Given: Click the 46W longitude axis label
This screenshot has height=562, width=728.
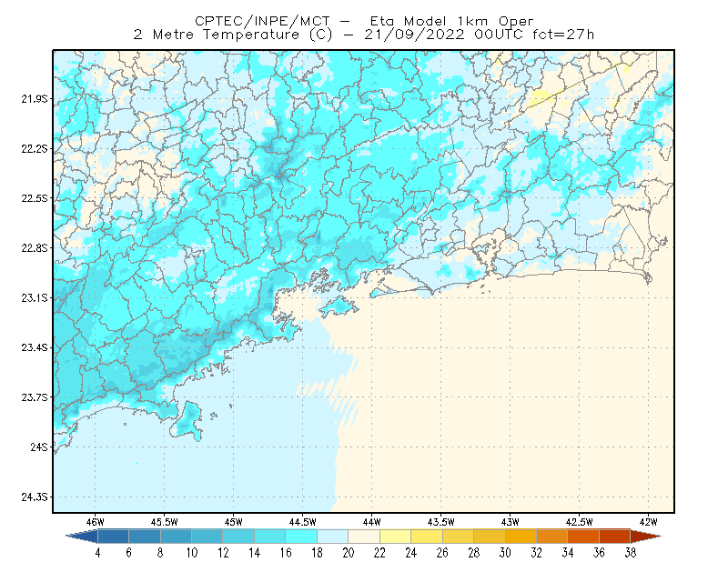Looking at the screenshot, I should (95, 522).
